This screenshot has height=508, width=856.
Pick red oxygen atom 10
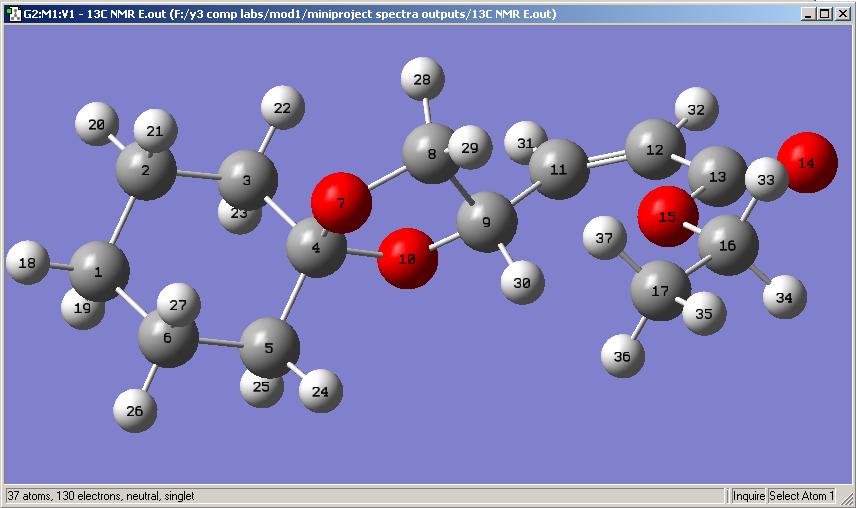pos(409,259)
